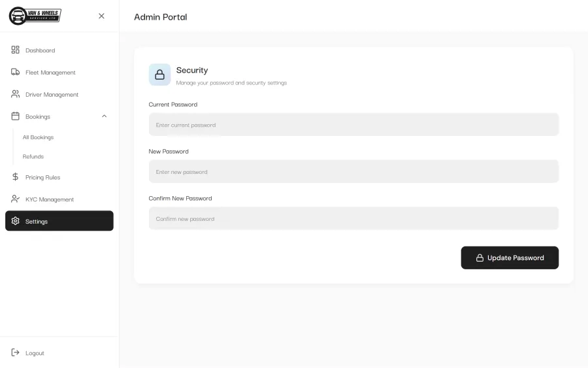Click the New Password label
The width and height of the screenshot is (588, 368).
[x=169, y=151]
